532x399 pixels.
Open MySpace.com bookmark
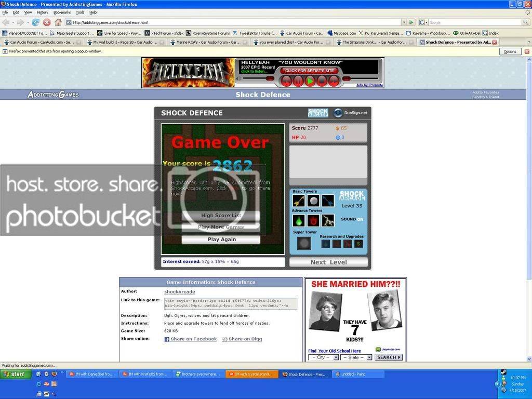point(342,33)
